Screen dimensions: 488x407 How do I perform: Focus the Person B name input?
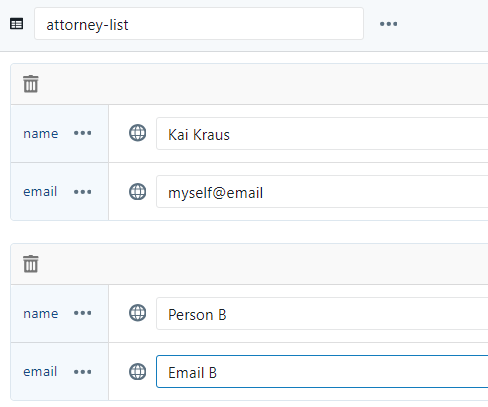[322, 313]
